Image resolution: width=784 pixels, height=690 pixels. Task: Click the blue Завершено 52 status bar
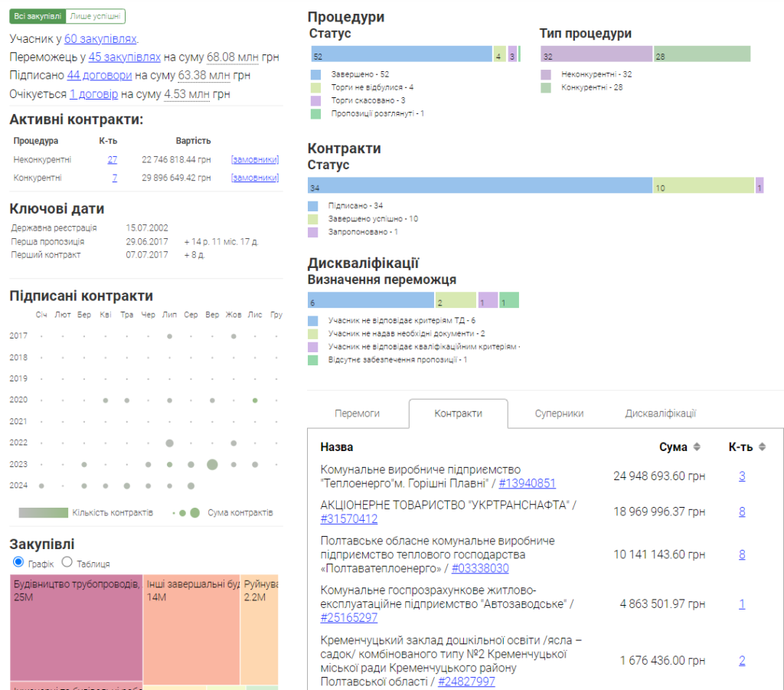(x=401, y=54)
